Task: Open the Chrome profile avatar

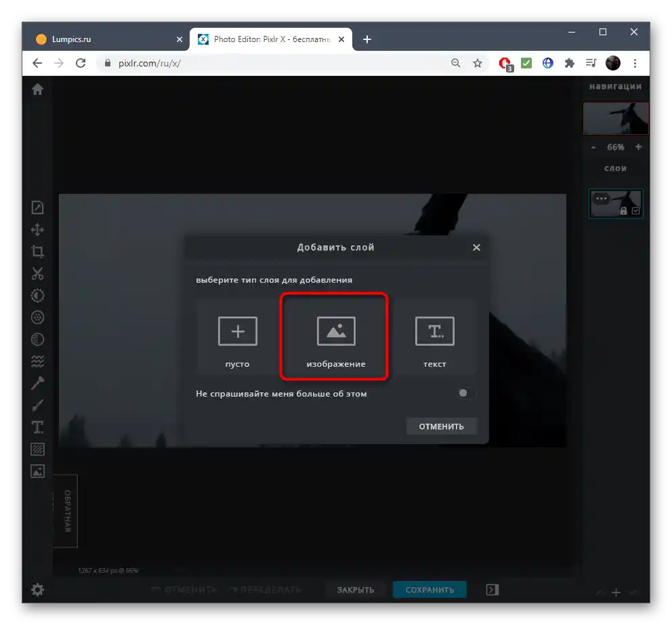Action: pos(613,63)
